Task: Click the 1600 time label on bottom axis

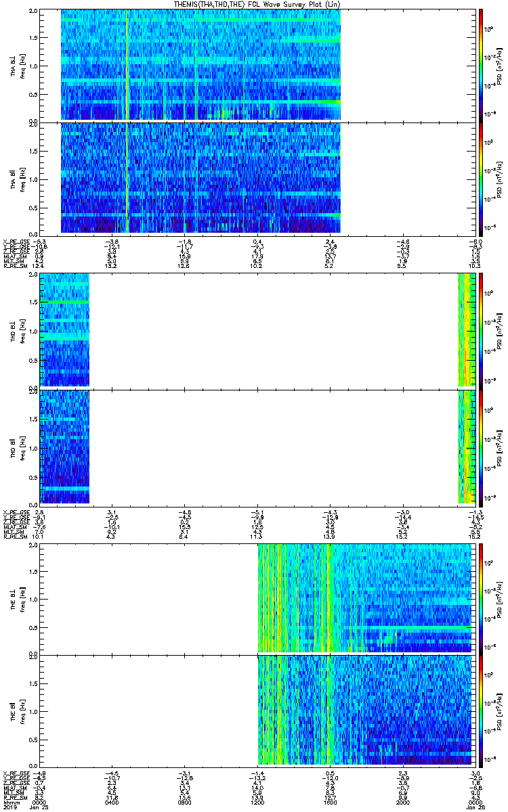Action: (330, 802)
